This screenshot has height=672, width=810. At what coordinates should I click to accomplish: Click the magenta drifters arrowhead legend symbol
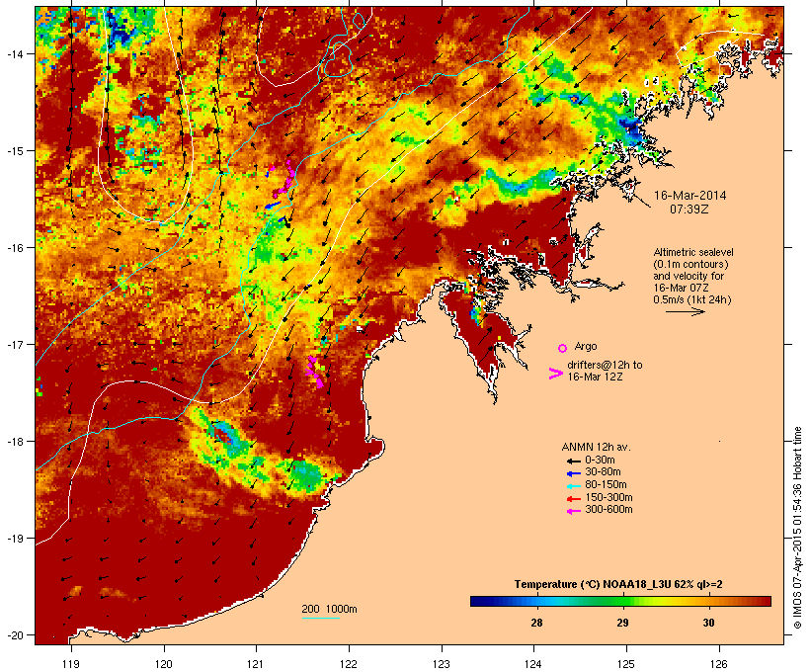coord(555,374)
